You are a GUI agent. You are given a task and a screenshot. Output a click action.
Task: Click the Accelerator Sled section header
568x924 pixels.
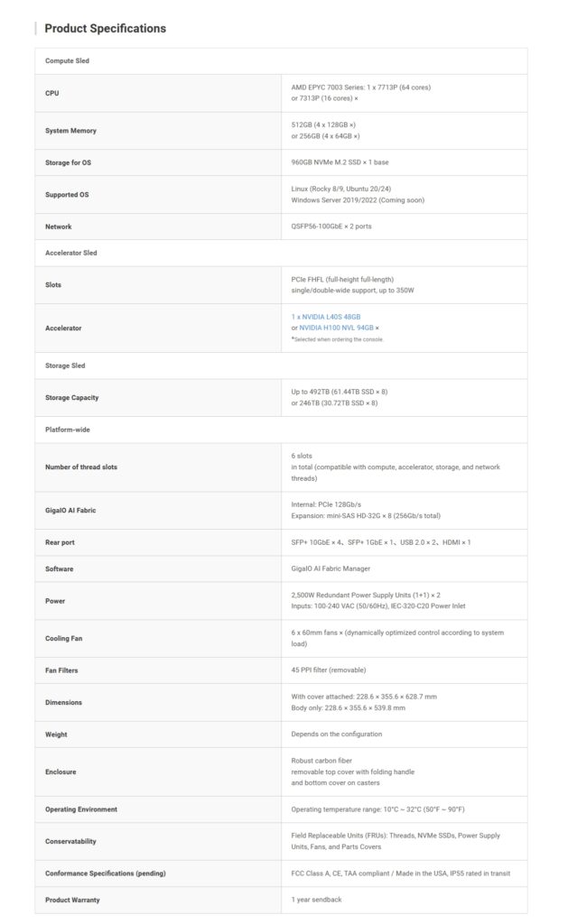coord(71,253)
